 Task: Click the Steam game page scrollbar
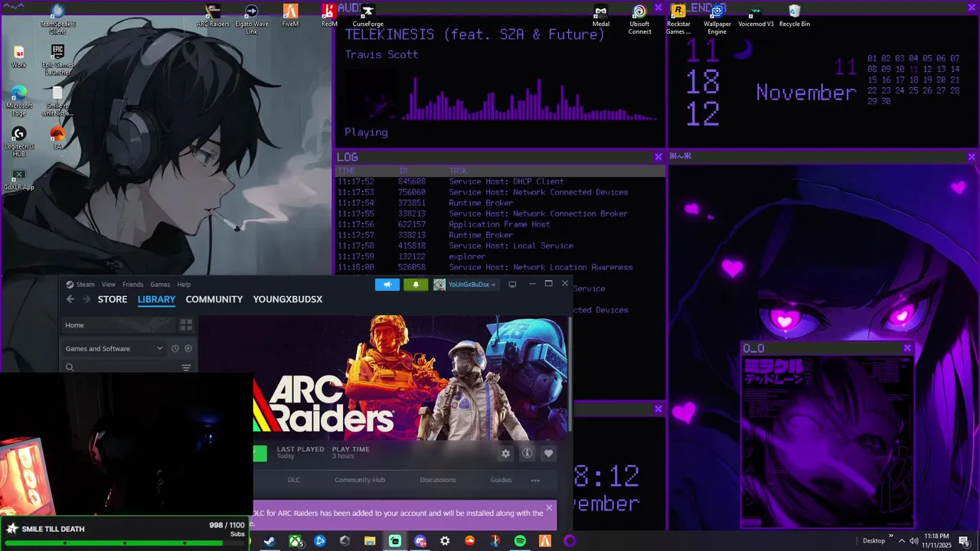[570, 375]
